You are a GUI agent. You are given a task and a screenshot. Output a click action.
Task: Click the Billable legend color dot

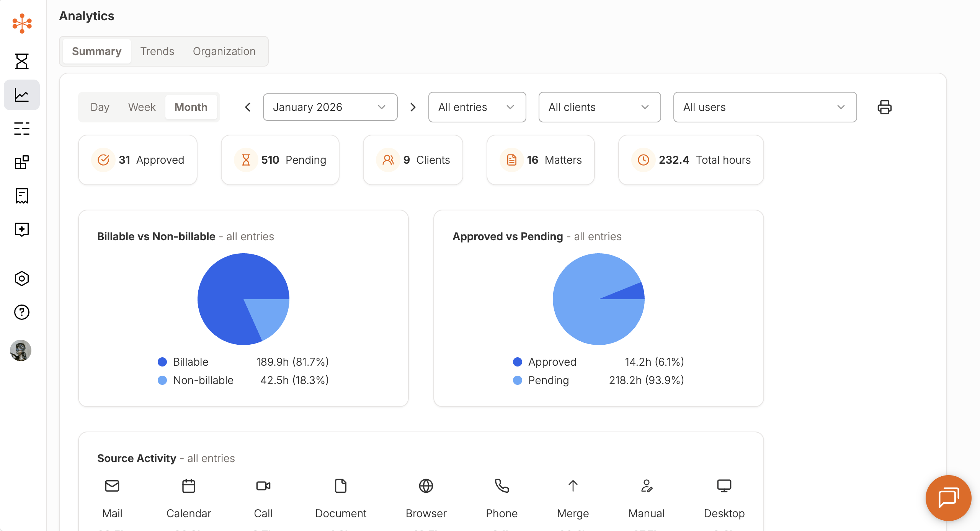point(162,362)
